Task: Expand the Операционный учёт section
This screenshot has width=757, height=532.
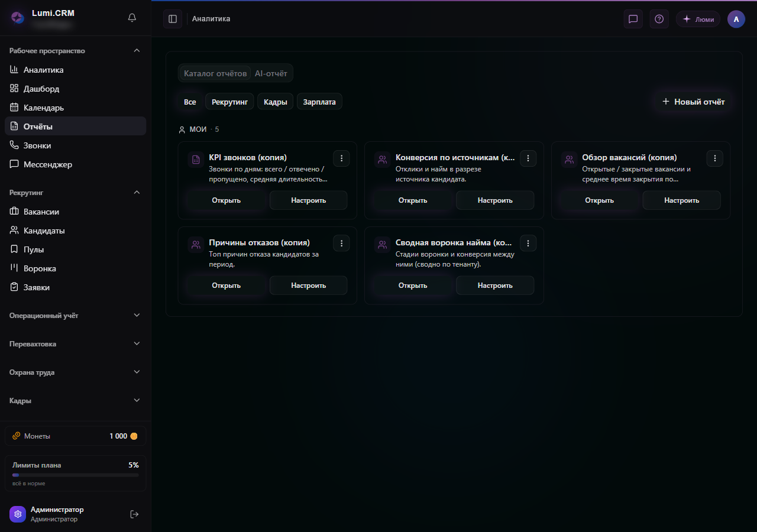Action: pyautogui.click(x=76, y=316)
